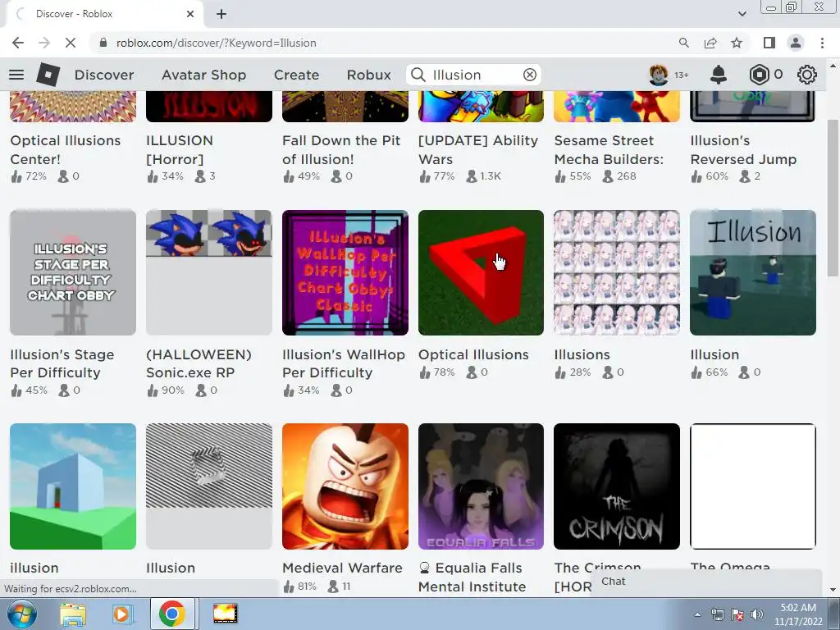Open the Equalia Falls thumbnail
The image size is (840, 630).
click(481, 486)
